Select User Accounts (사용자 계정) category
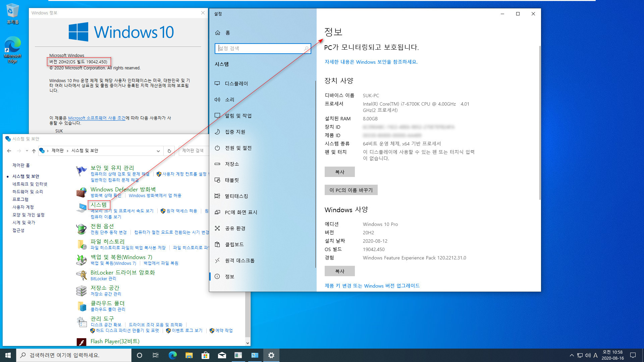Image resolution: width=644 pixels, height=362 pixels. (23, 207)
